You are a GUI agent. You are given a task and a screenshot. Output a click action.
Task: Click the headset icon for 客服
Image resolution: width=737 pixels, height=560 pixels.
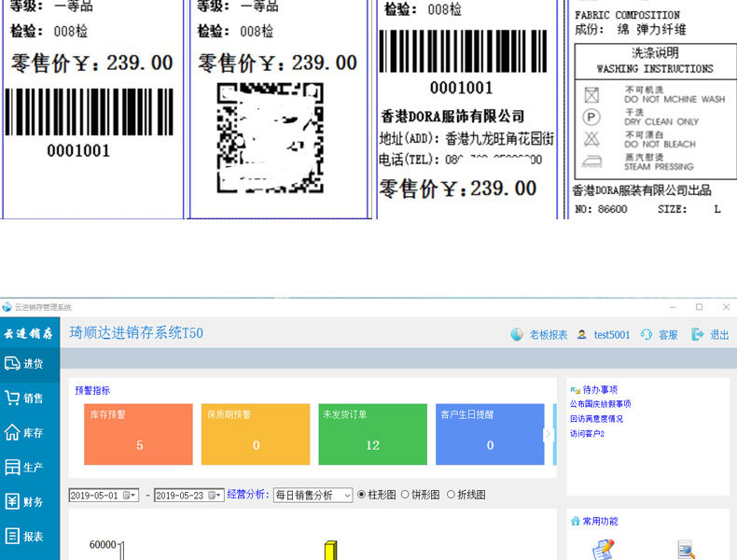[647, 334]
